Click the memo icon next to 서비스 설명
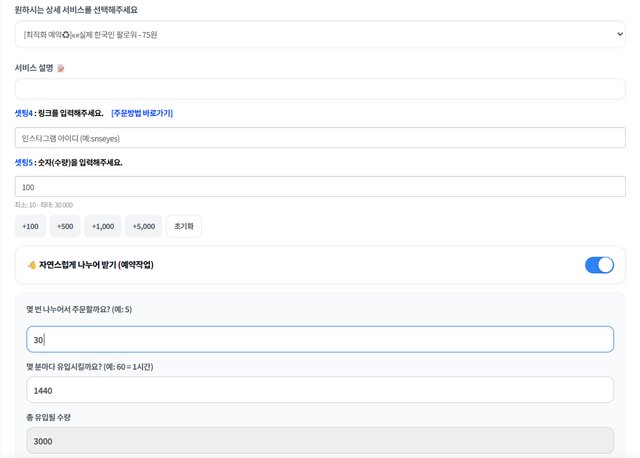640x458 pixels. tap(60, 68)
